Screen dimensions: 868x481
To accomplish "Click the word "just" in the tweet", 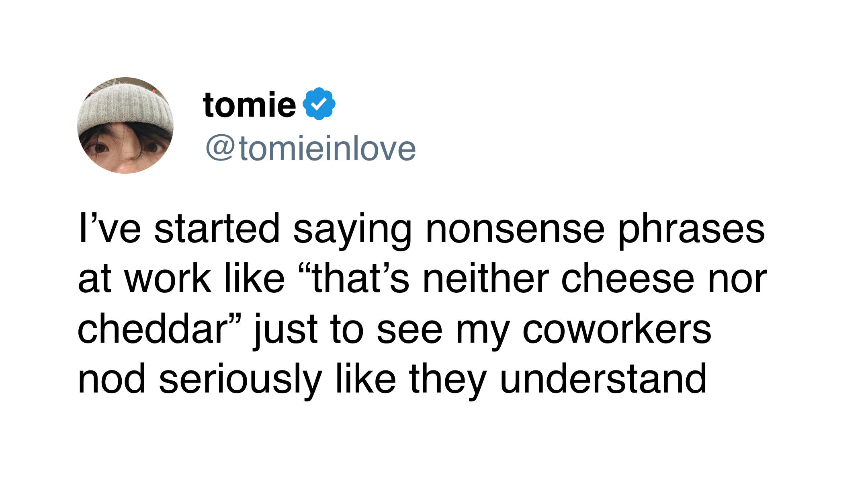I will pos(286,329).
